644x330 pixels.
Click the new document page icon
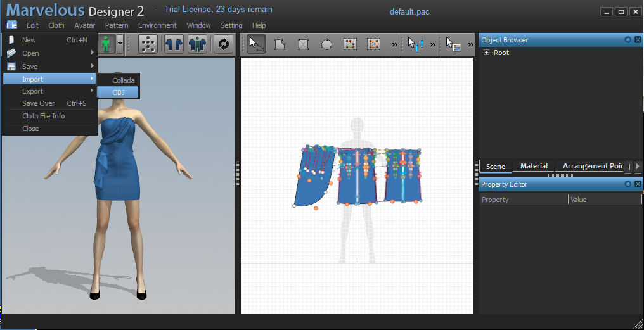(x=11, y=41)
